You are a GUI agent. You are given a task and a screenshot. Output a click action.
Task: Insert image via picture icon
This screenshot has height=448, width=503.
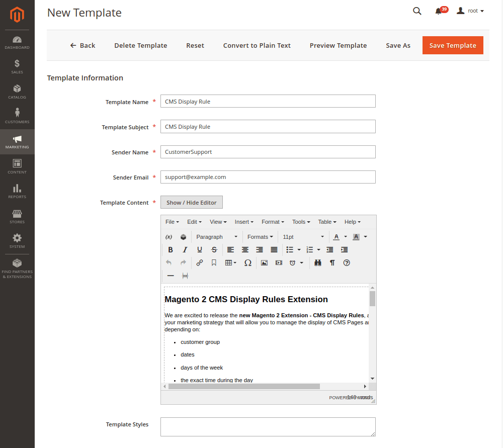click(264, 263)
